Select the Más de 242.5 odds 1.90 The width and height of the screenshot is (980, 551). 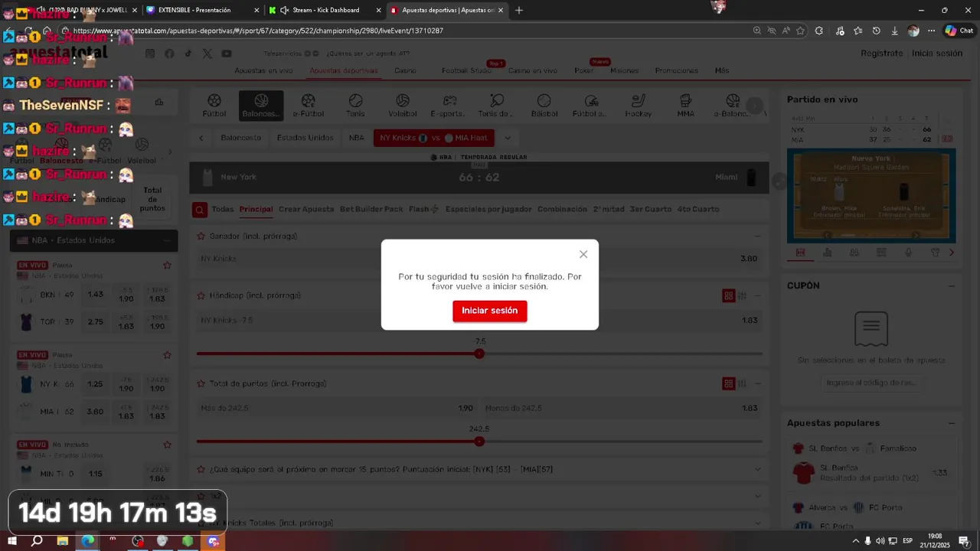pos(337,409)
